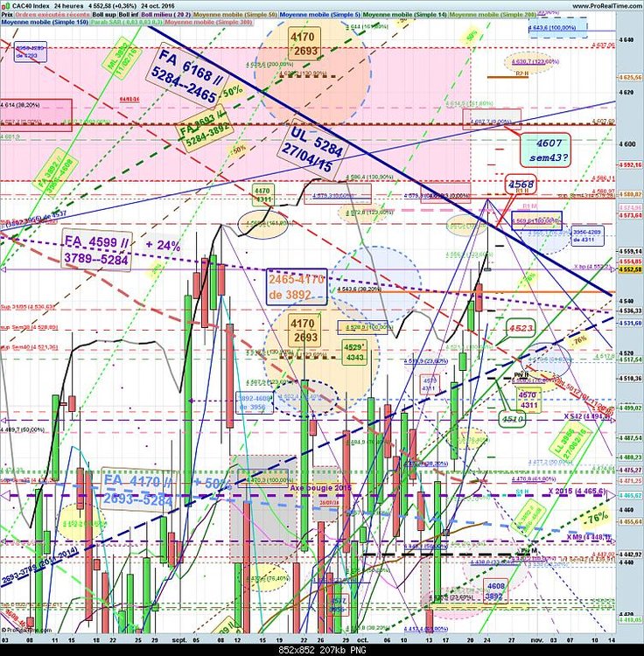
Task: Select Moyenne mobile (Simple 5) label
Action: coord(319,15)
